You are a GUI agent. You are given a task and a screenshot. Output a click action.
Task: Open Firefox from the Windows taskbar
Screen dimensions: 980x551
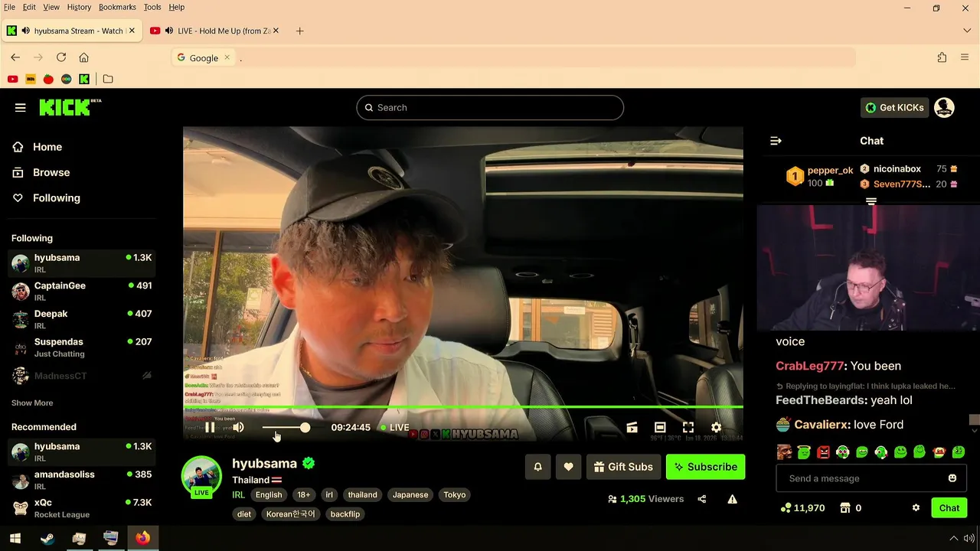point(143,538)
